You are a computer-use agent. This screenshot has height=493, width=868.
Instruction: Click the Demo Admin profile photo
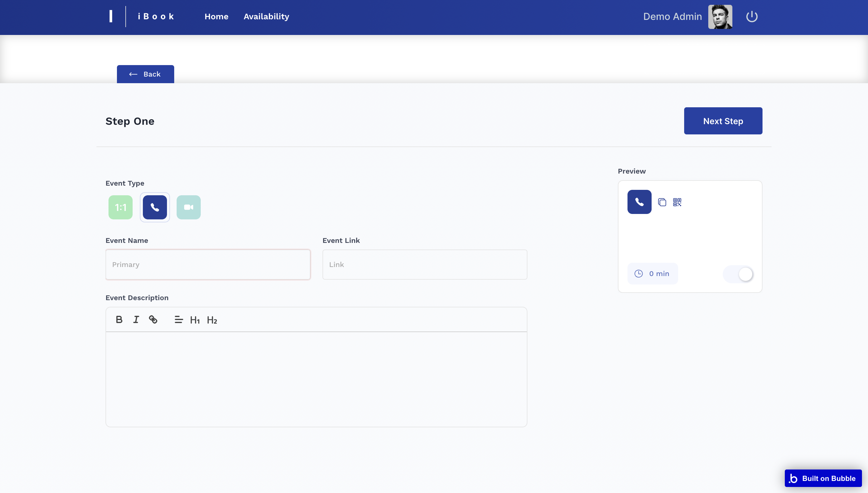point(720,17)
